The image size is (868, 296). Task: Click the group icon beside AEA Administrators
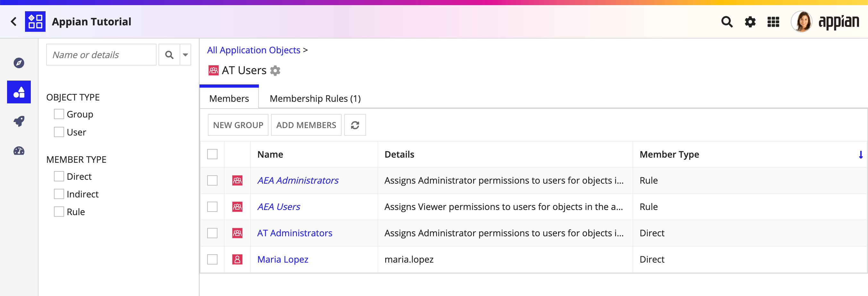pyautogui.click(x=237, y=180)
